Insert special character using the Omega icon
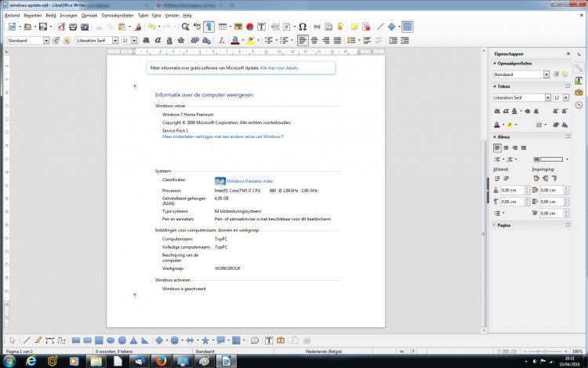The height and width of the screenshot is (368, 588). (x=303, y=27)
